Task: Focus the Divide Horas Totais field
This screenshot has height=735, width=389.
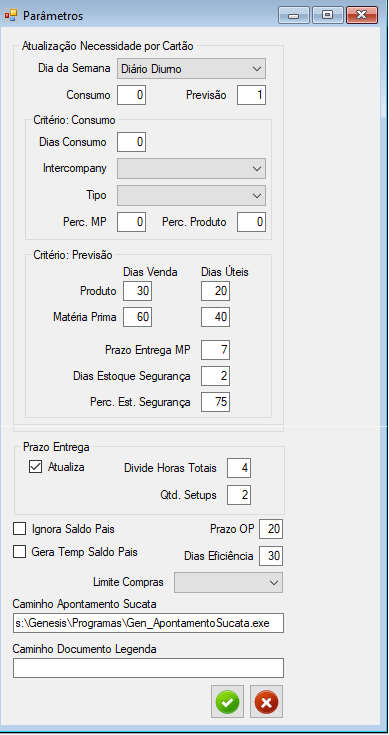Action: [239, 468]
